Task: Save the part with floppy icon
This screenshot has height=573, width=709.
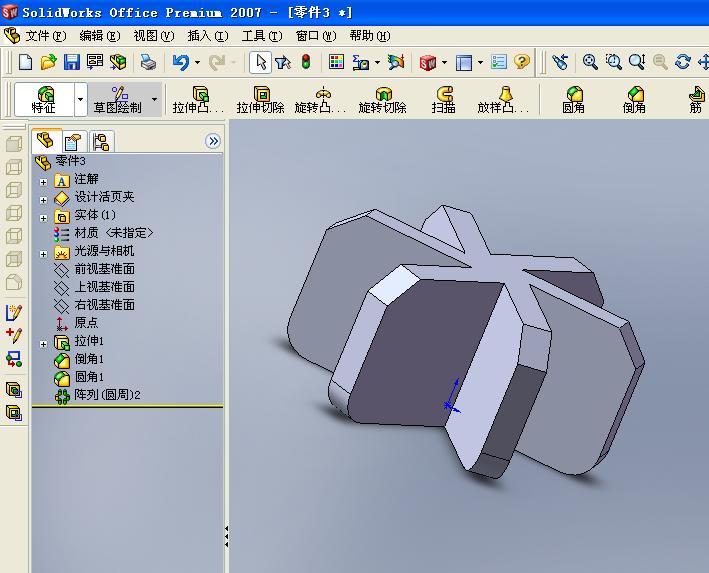Action: point(71,62)
